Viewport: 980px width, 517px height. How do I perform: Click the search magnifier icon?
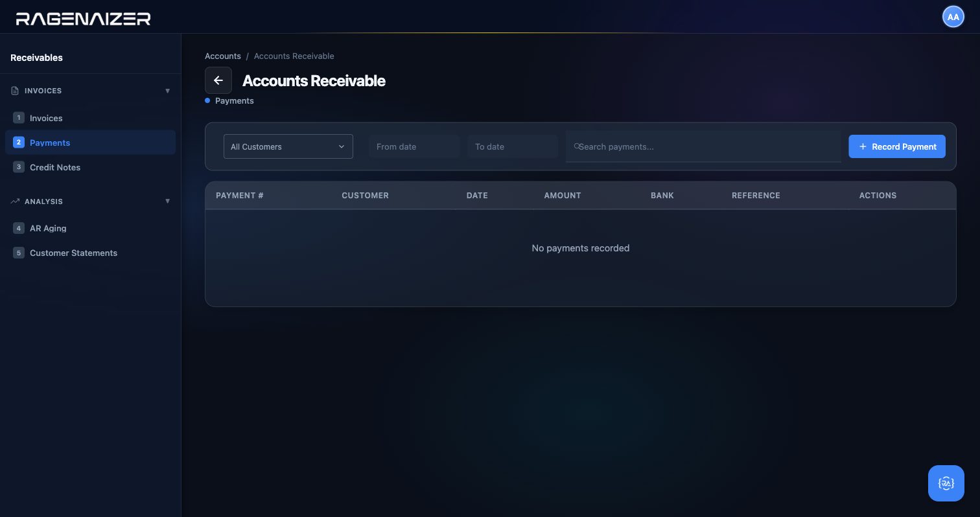point(577,146)
